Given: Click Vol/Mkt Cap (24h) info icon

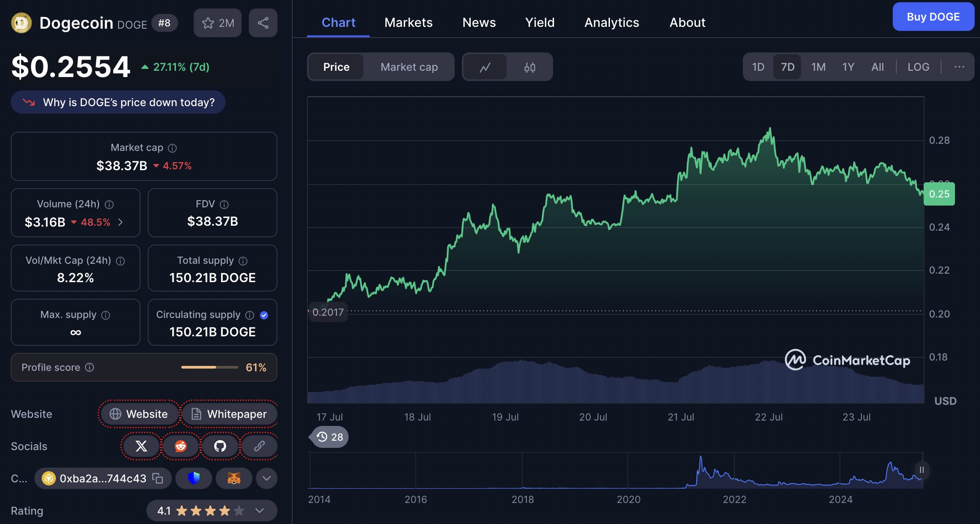Looking at the screenshot, I should tap(120, 261).
